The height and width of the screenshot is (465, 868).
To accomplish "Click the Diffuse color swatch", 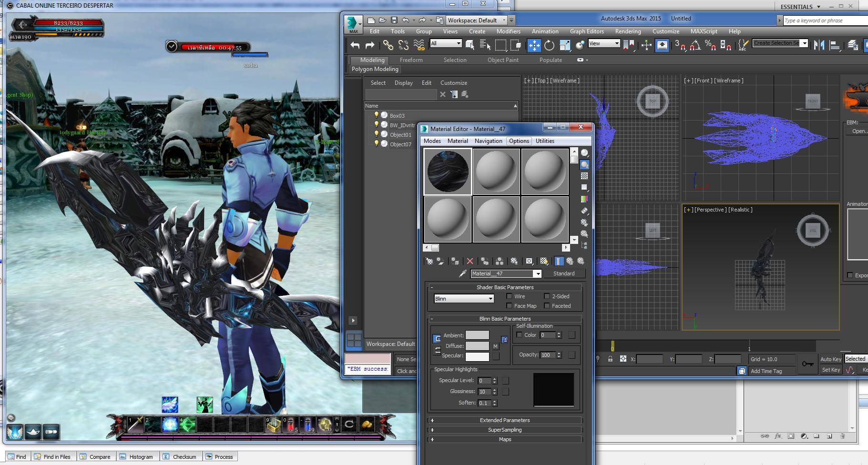I will point(477,346).
